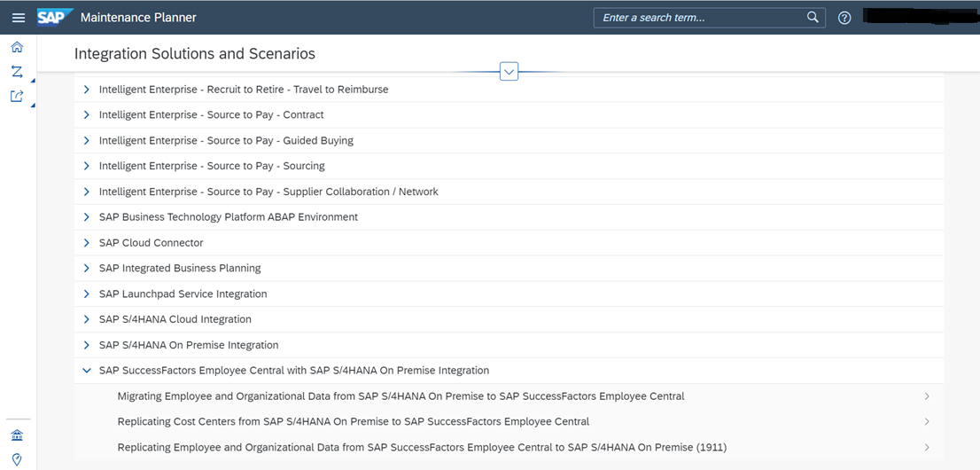The image size is (980, 470).
Task: Expand SAP Cloud Connector row
Action: [x=86, y=243]
